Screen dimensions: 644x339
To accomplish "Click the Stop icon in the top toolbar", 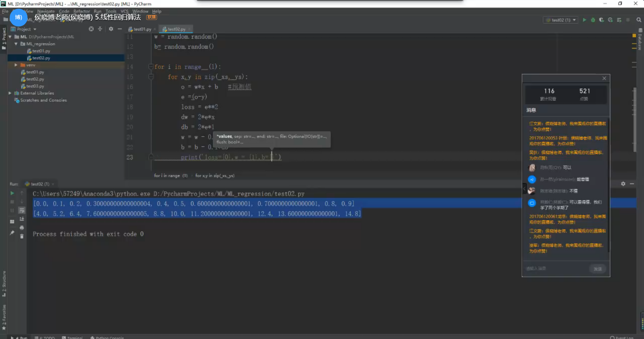I will point(628,20).
